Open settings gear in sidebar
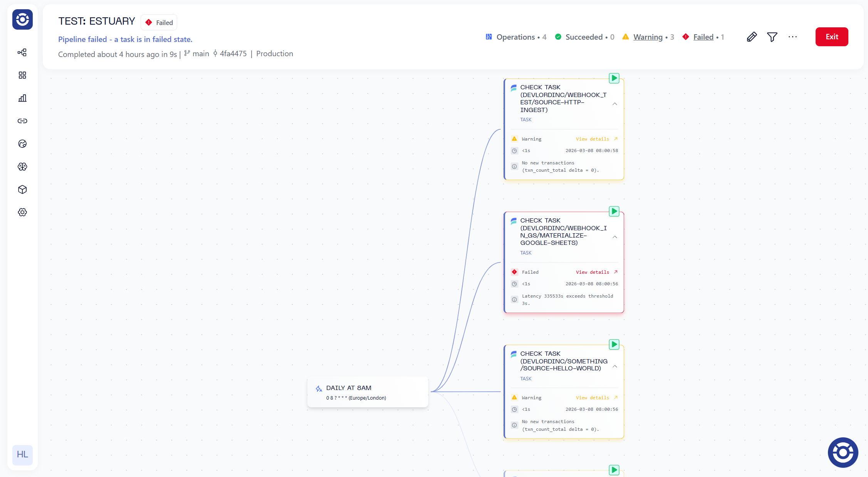The image size is (868, 477). tap(22, 212)
